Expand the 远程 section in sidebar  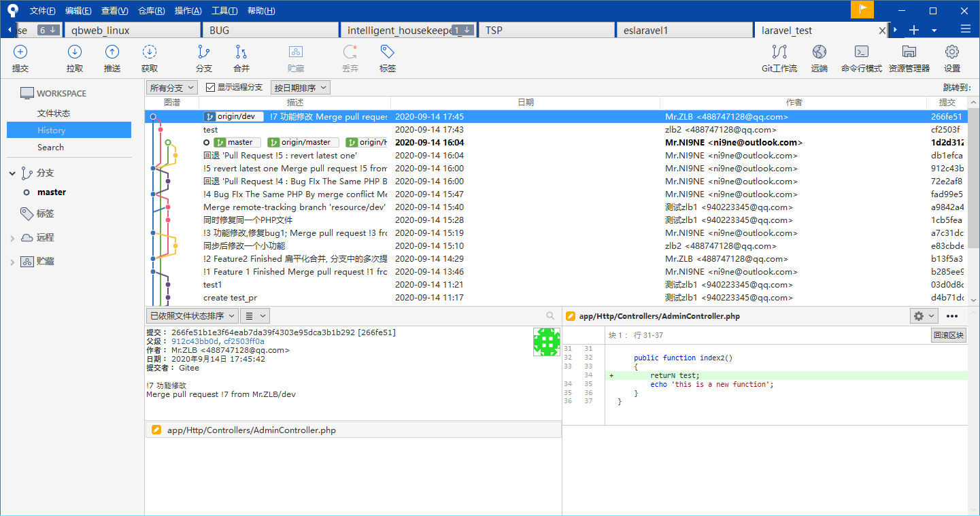[x=12, y=238]
